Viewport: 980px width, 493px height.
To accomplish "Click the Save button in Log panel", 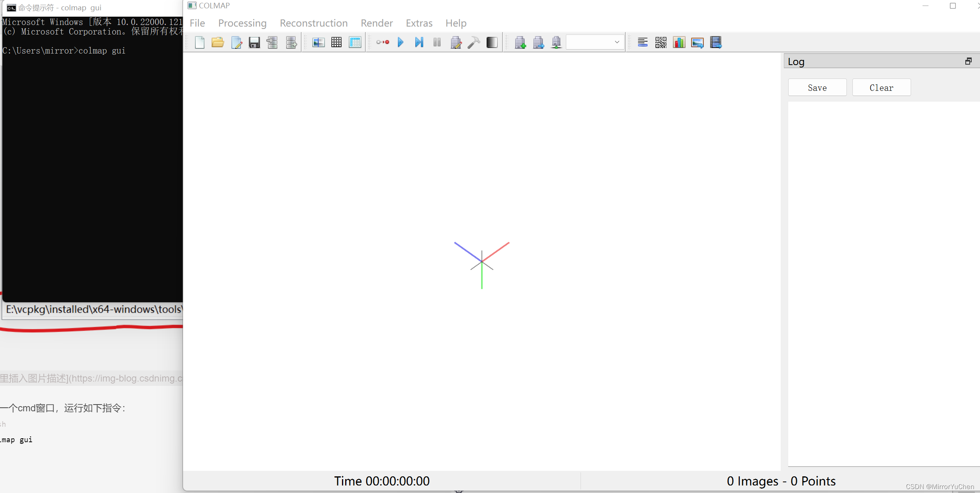I will pyautogui.click(x=817, y=88).
